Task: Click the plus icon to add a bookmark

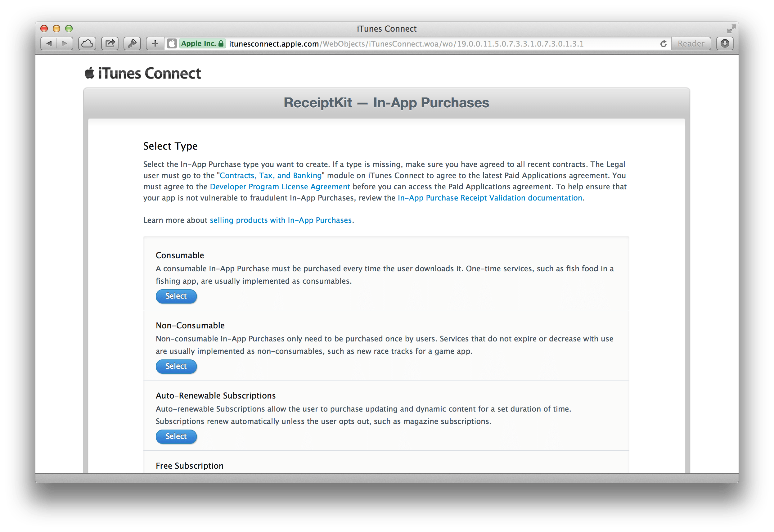Action: tap(155, 43)
